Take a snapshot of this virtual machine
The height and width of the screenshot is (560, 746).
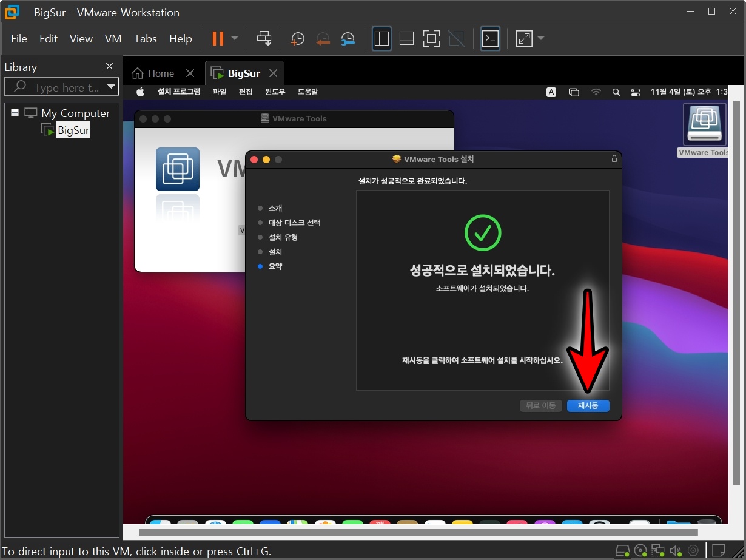click(x=297, y=39)
